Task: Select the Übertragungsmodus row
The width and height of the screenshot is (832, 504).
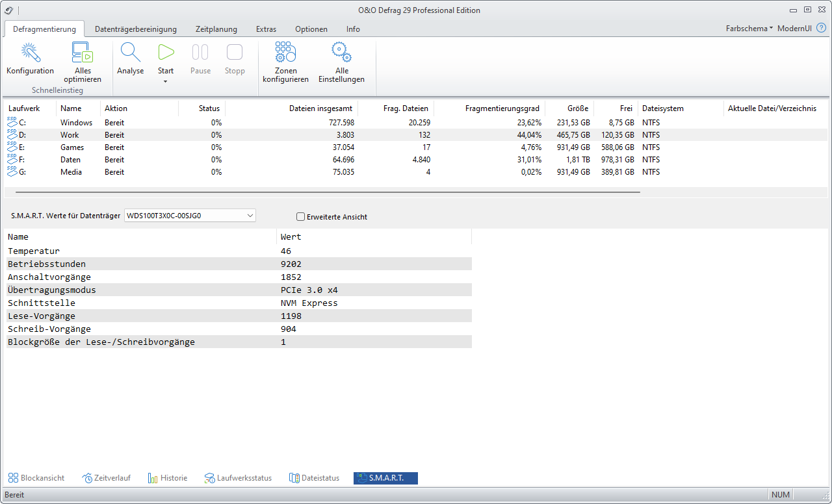Action: tap(239, 290)
